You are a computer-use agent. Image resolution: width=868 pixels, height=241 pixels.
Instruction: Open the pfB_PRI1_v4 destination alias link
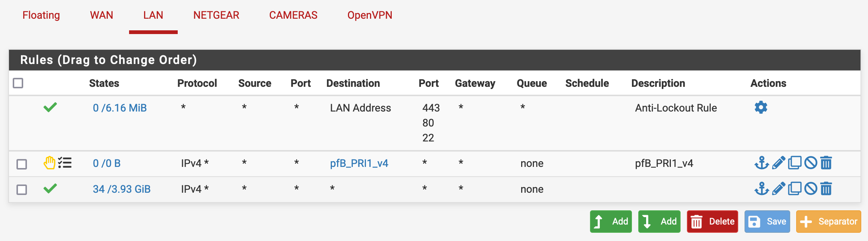(359, 164)
